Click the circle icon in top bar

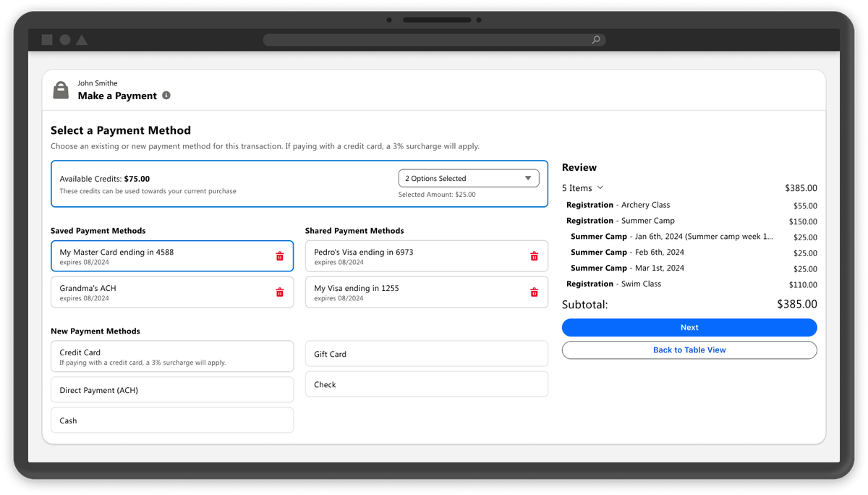pos(65,40)
